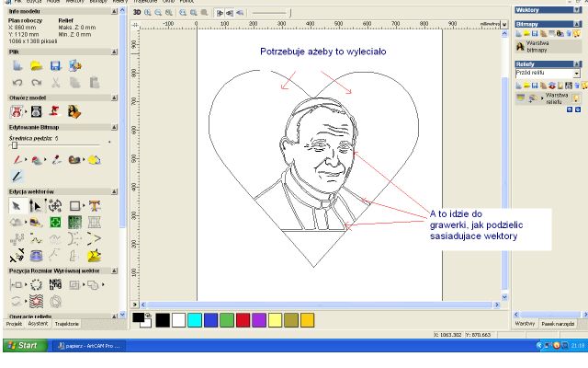Open the Przód reliefu dropdown

coord(577,73)
